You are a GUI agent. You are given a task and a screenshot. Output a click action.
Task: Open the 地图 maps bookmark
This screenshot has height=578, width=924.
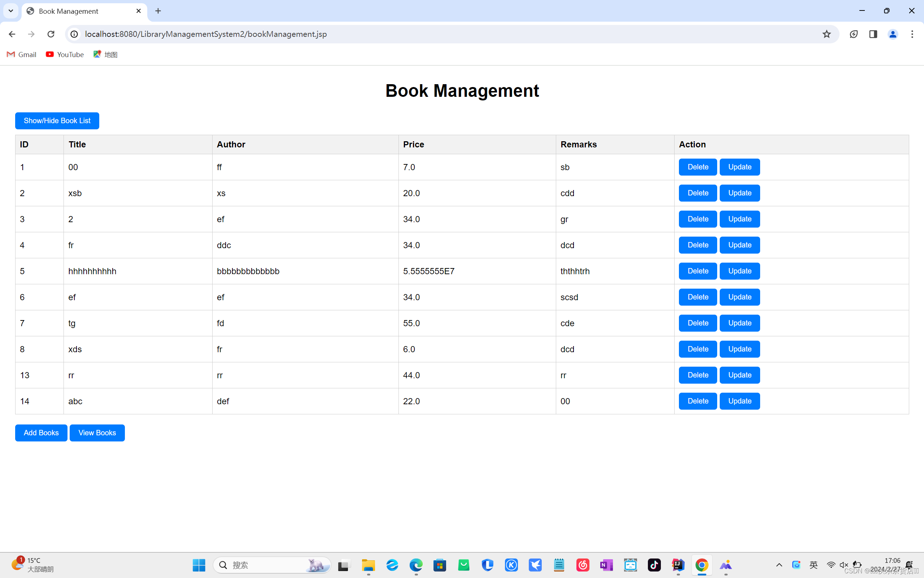click(105, 54)
